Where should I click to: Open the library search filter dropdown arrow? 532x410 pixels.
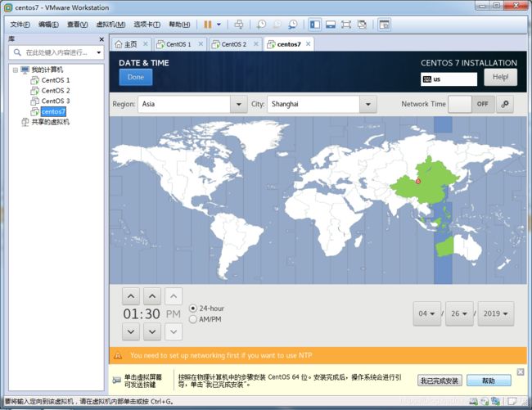click(99, 52)
